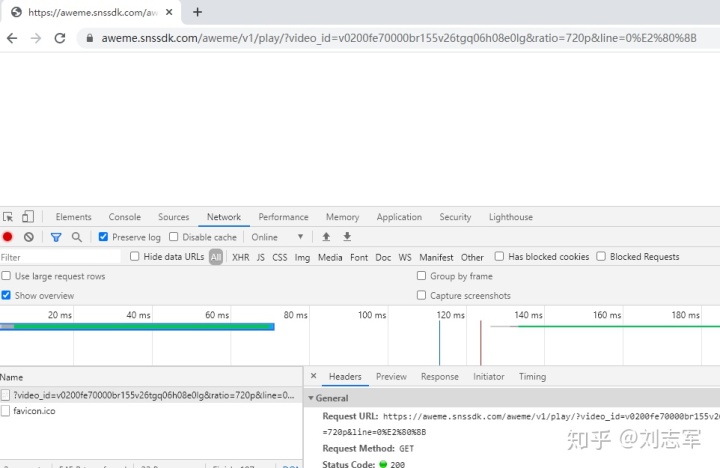View site info via the padlock icon
The image size is (720, 468).
(90, 38)
